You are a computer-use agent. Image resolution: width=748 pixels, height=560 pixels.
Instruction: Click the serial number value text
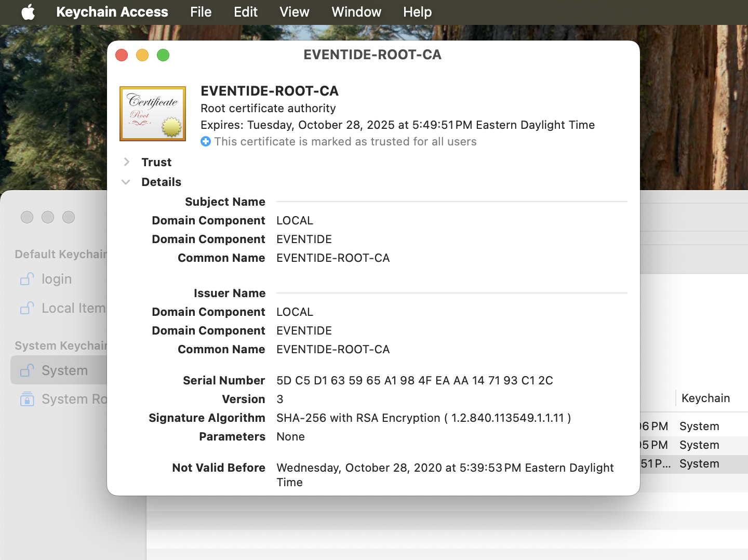click(414, 380)
